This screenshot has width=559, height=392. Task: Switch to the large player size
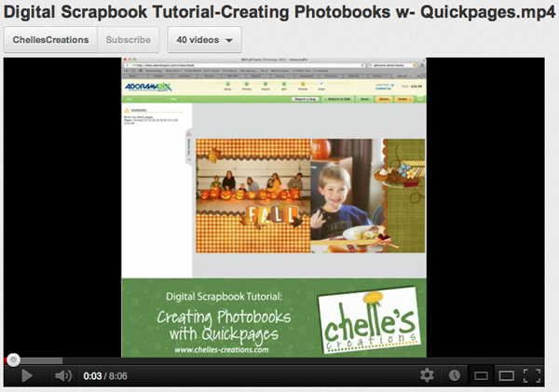point(506,375)
